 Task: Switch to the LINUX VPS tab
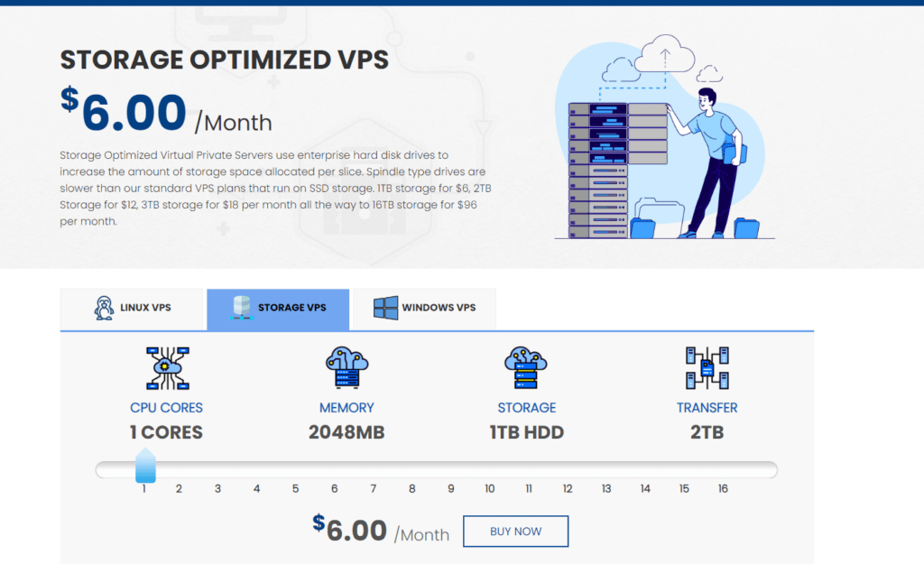pos(133,308)
